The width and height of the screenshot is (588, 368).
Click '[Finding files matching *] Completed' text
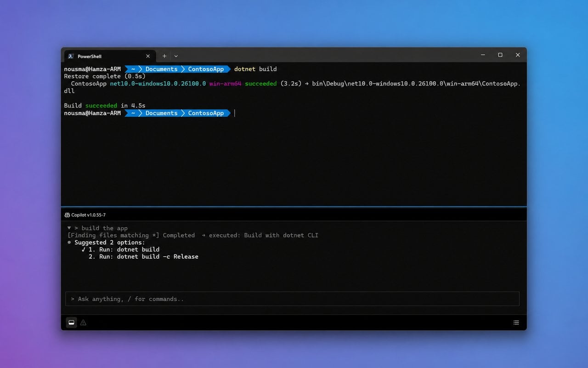[131, 235]
